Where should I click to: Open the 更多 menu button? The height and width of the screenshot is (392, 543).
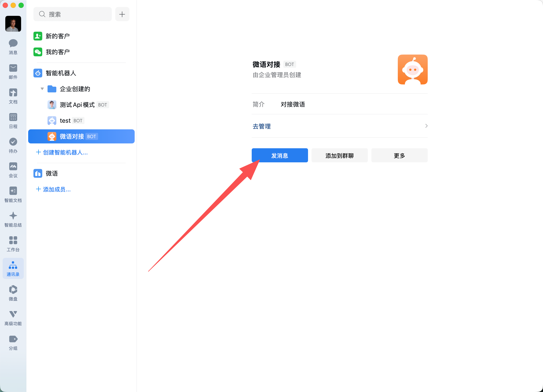[399, 156]
